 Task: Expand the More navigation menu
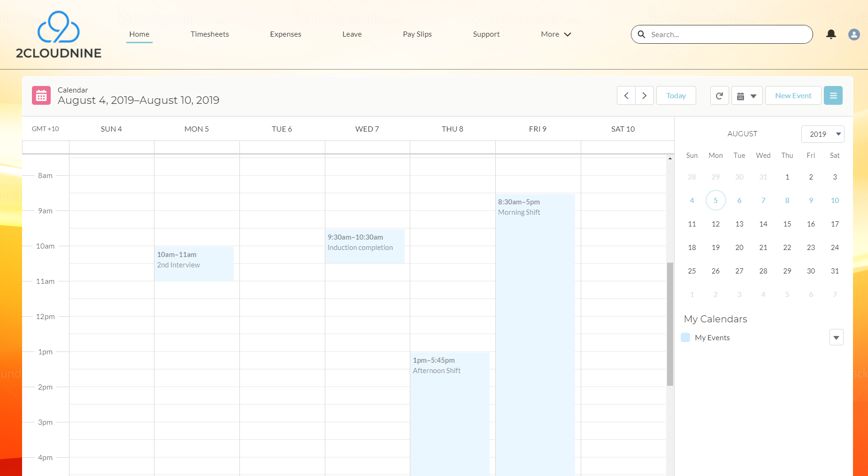click(556, 34)
